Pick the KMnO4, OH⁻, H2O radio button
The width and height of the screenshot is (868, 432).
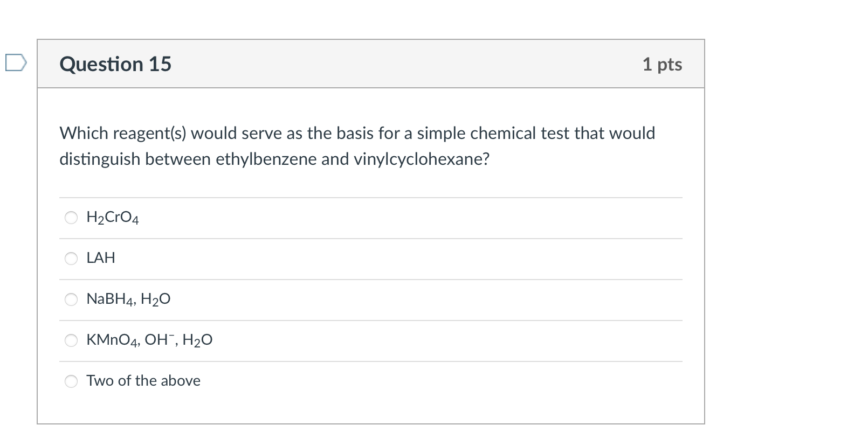pyautogui.click(x=71, y=340)
